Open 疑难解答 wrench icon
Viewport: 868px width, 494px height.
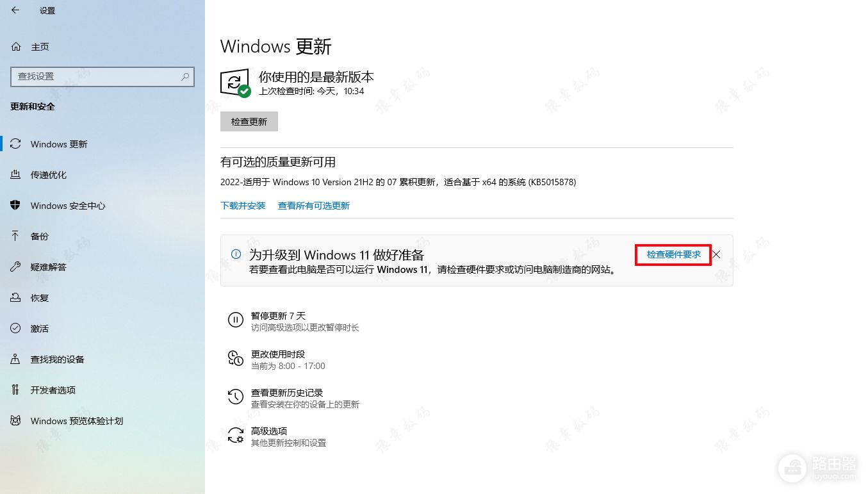(15, 267)
